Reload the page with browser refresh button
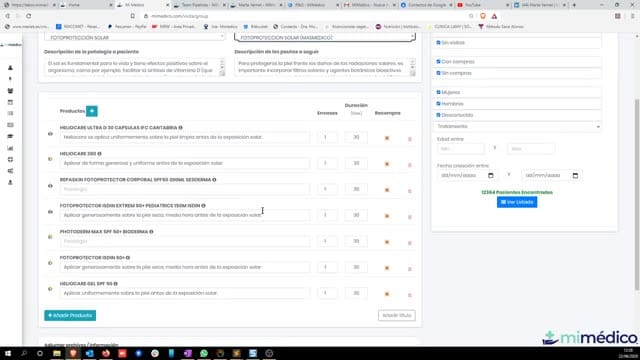 tap(29, 16)
